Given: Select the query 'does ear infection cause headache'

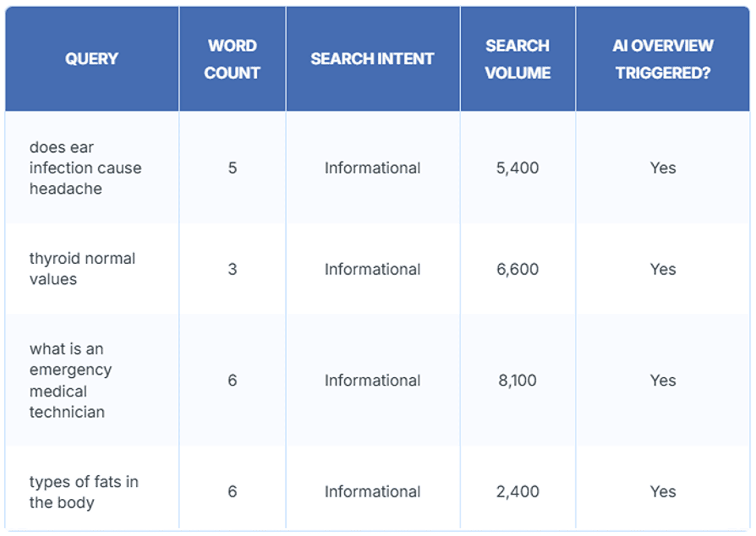Looking at the screenshot, I should coord(86,168).
